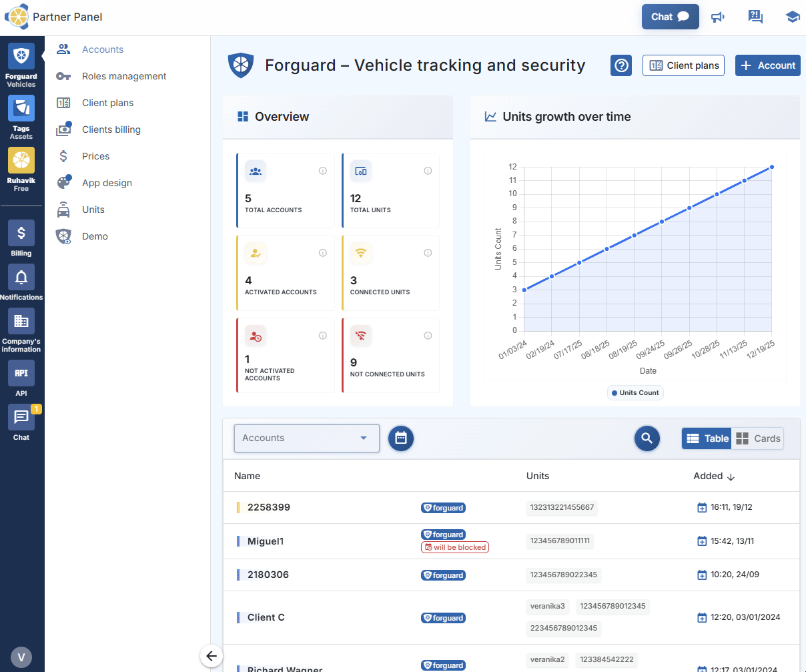The width and height of the screenshot is (806, 672).
Task: Open the graduation cap learning icon
Action: [793, 17]
